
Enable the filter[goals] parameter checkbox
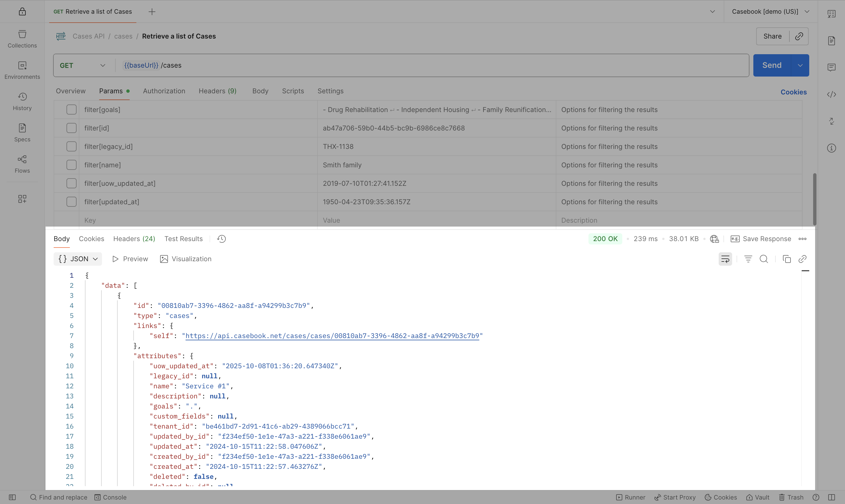(71, 110)
